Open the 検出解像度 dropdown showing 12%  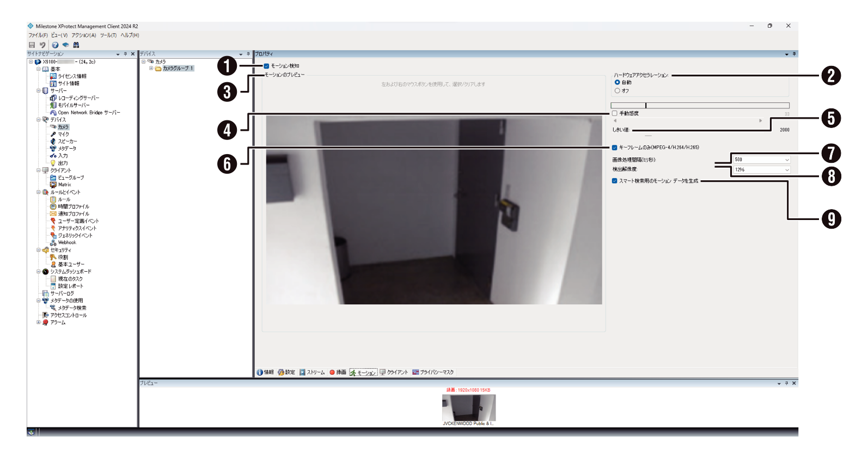[x=761, y=170]
